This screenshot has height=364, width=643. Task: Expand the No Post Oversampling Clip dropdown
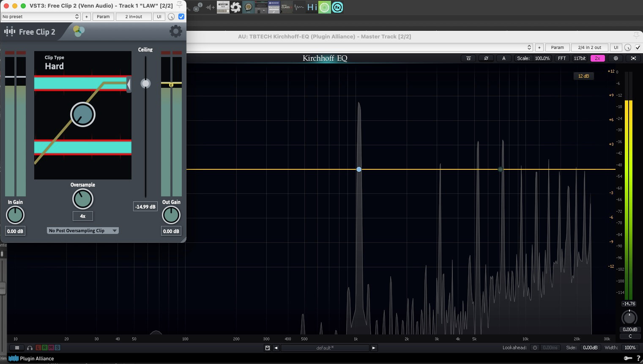[x=82, y=231]
